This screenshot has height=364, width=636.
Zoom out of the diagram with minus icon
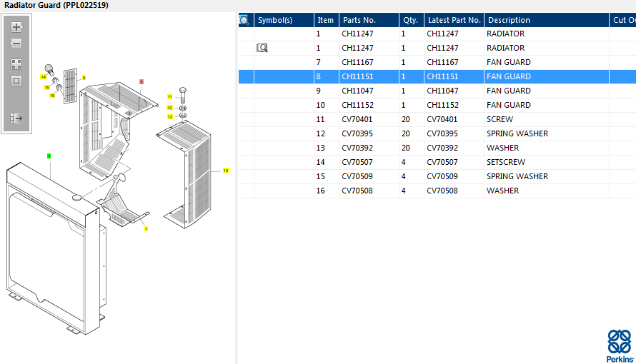click(16, 44)
